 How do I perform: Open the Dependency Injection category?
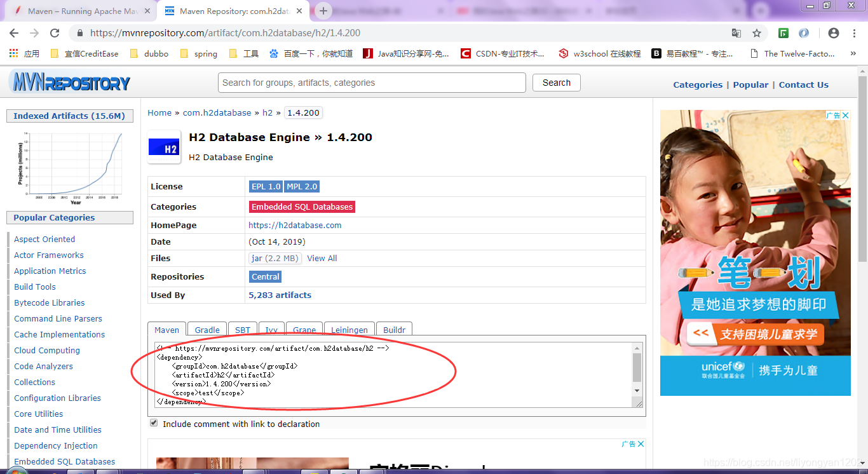[x=56, y=445]
